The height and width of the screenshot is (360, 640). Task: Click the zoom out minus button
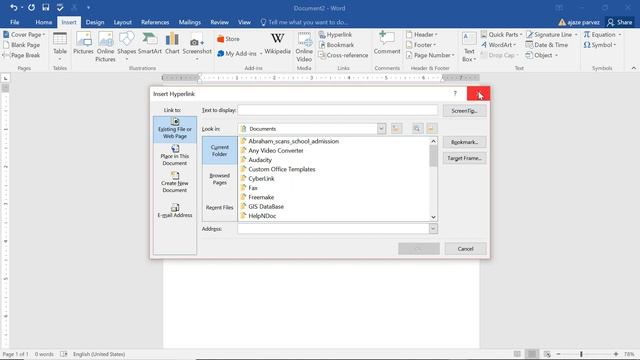coord(558,354)
